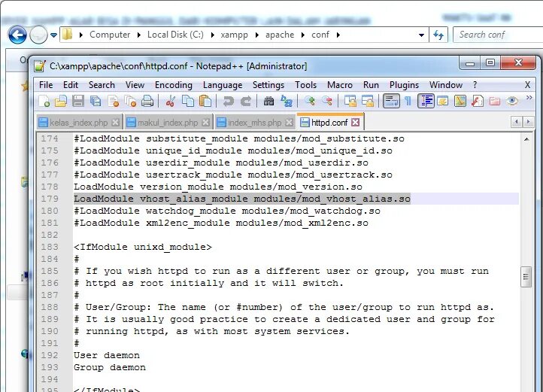Close the httpd.conf tab
The image size is (543, 392).
click(355, 123)
